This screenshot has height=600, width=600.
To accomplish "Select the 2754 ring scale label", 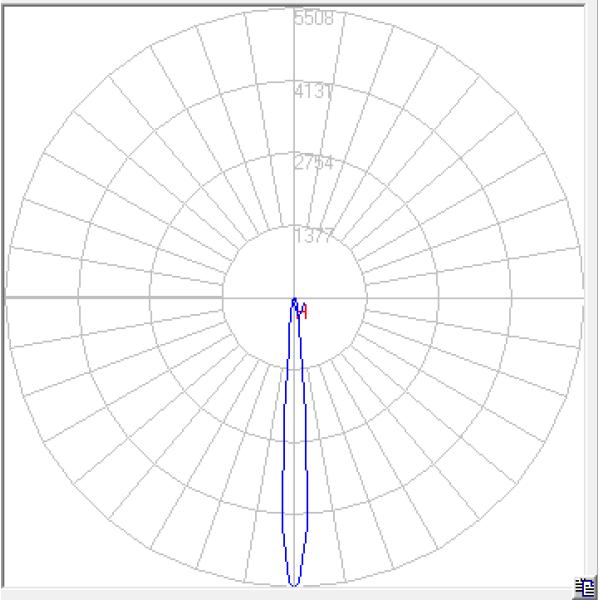I will [x=313, y=163].
